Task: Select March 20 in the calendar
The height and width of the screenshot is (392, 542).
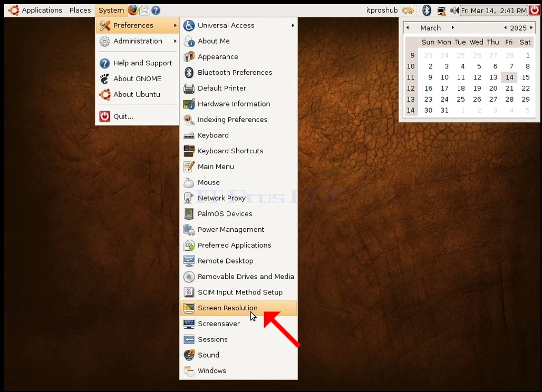Action: coord(493,88)
